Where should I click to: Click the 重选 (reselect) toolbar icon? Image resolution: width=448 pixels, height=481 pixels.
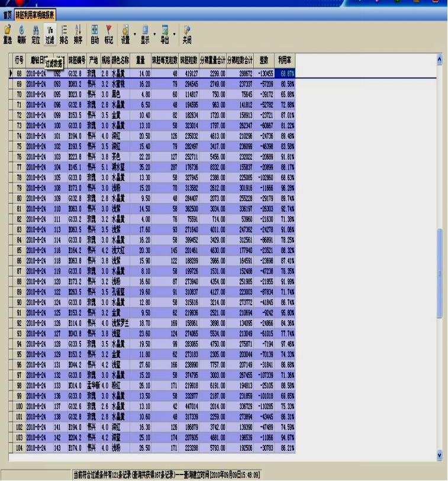click(7, 33)
